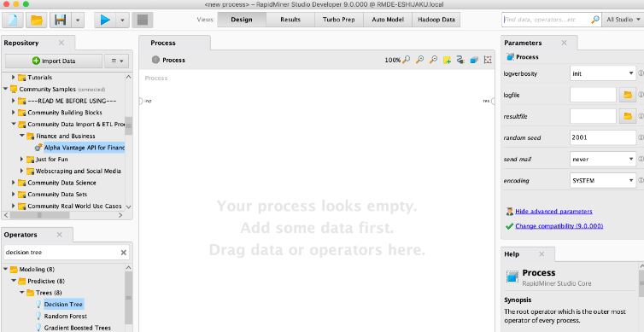Viewport: 644px width, 332px height.
Task: Open encoding dropdown
Action: 602,180
